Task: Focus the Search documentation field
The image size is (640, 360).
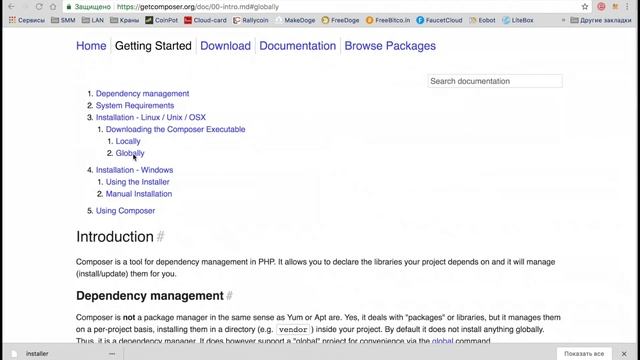Action: click(x=495, y=81)
